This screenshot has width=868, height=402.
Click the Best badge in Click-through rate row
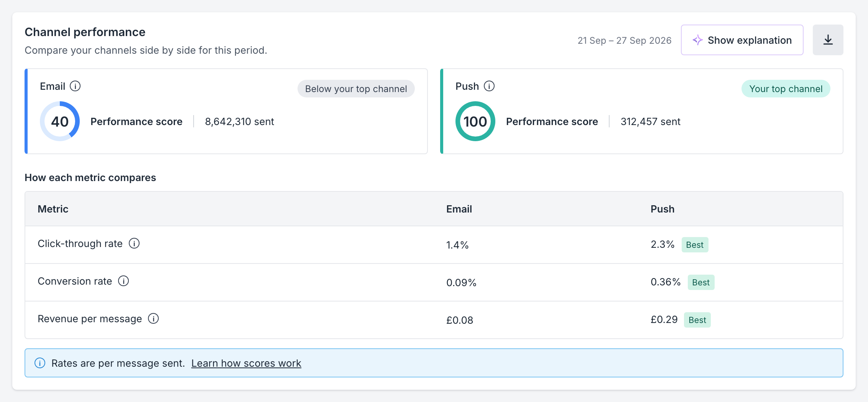[x=695, y=245]
